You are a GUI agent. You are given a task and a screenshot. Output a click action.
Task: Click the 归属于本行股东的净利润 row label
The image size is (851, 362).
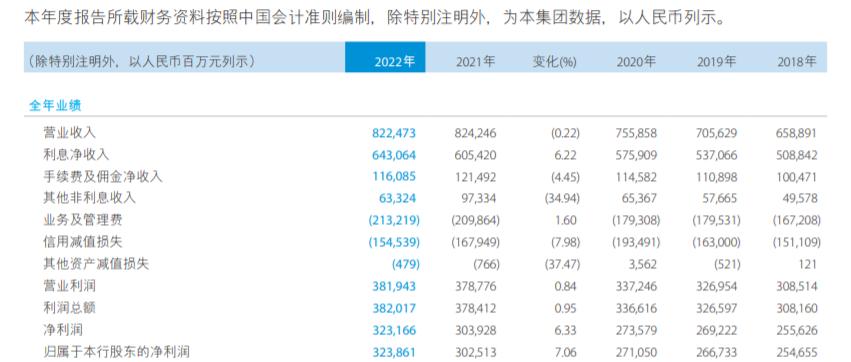pos(116,352)
